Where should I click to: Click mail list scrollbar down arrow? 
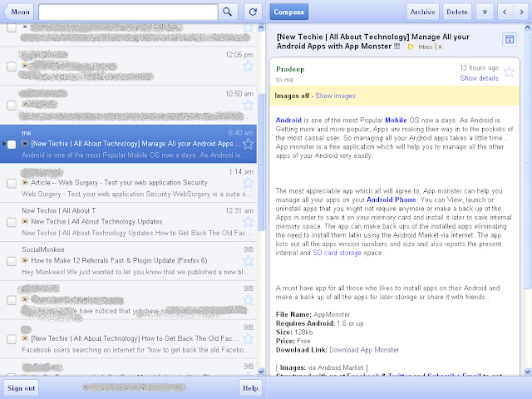pyautogui.click(x=261, y=372)
